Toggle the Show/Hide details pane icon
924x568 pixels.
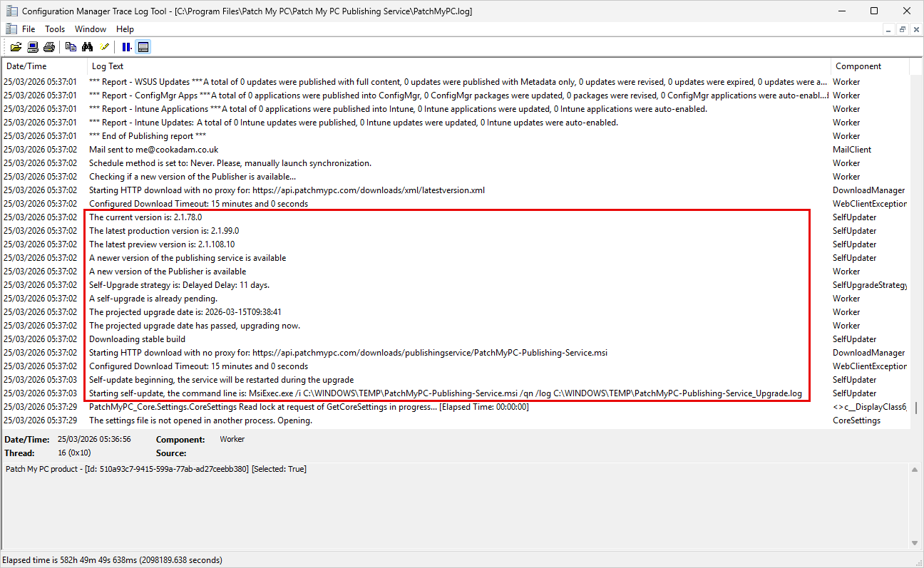pos(143,47)
